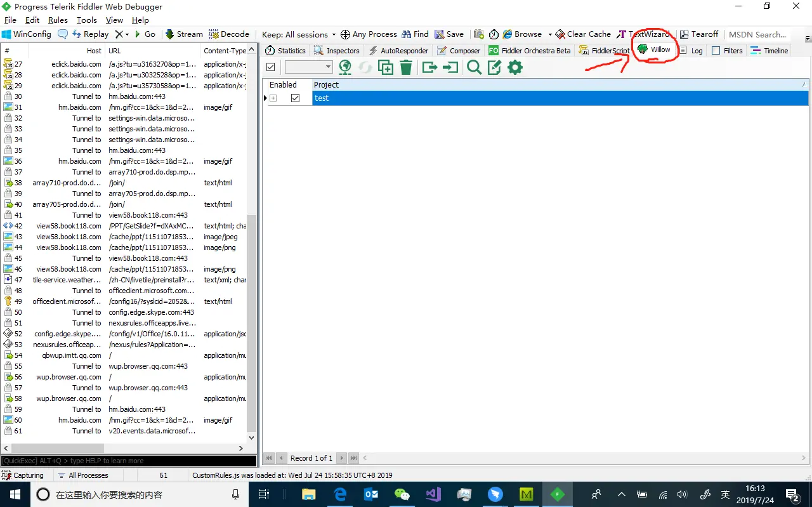The image size is (812, 507).
Task: Open the Browse dropdown arrow
Action: coord(550,34)
